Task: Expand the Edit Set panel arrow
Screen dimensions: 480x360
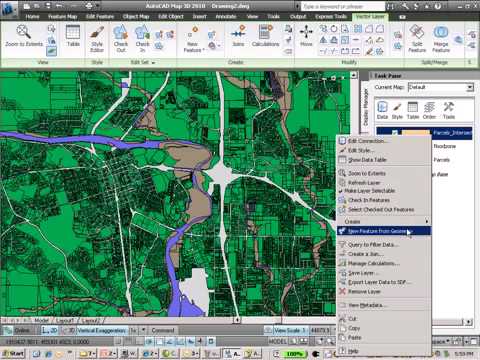Action: pyautogui.click(x=153, y=62)
